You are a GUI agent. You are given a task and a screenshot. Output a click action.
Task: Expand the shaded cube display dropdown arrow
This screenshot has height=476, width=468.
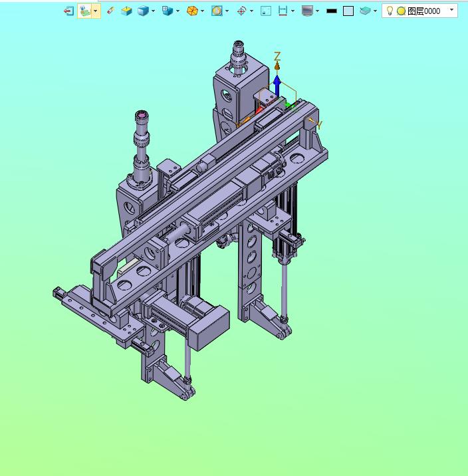click(154, 11)
